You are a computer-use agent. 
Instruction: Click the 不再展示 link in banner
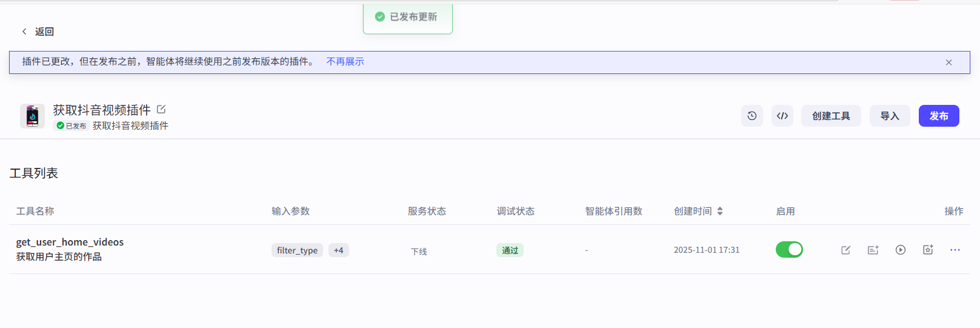(345, 62)
